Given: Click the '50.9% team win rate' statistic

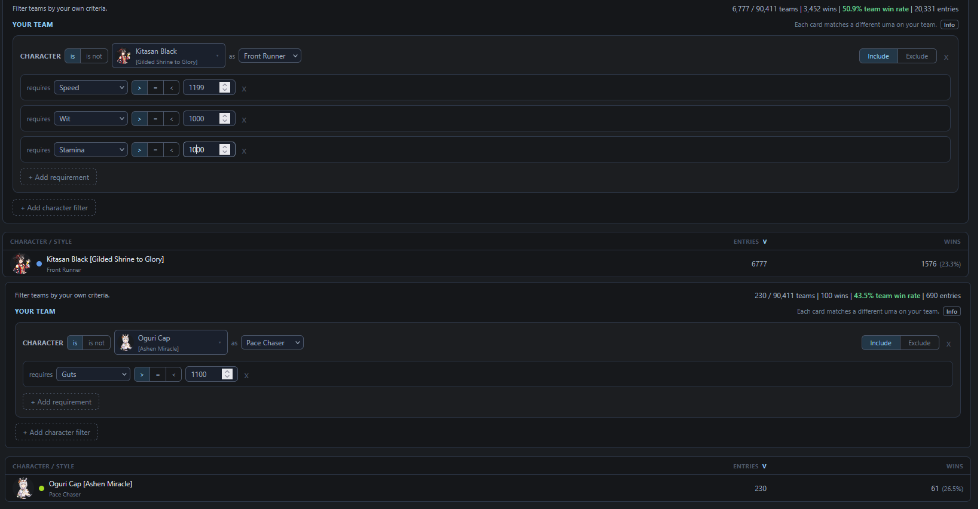Looking at the screenshot, I should (x=875, y=9).
